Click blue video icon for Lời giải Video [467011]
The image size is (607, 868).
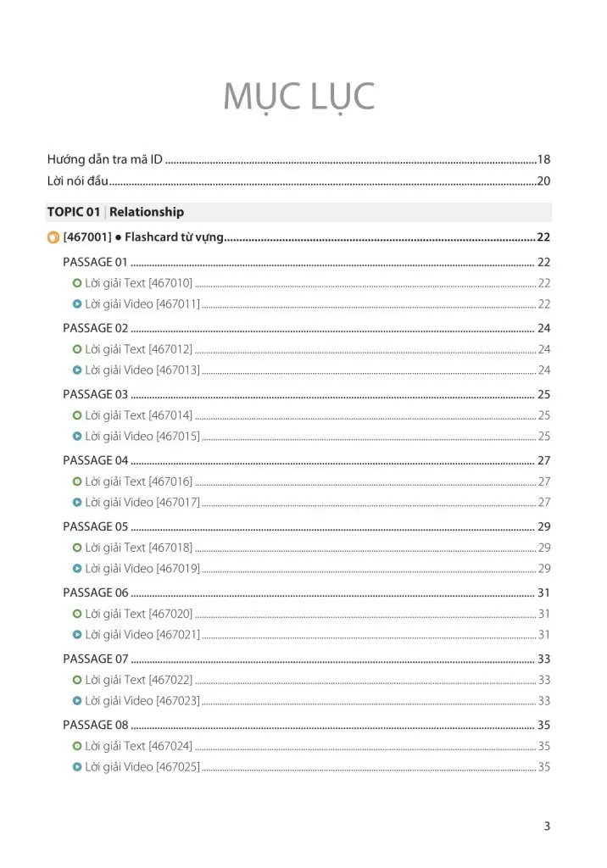click(77, 303)
